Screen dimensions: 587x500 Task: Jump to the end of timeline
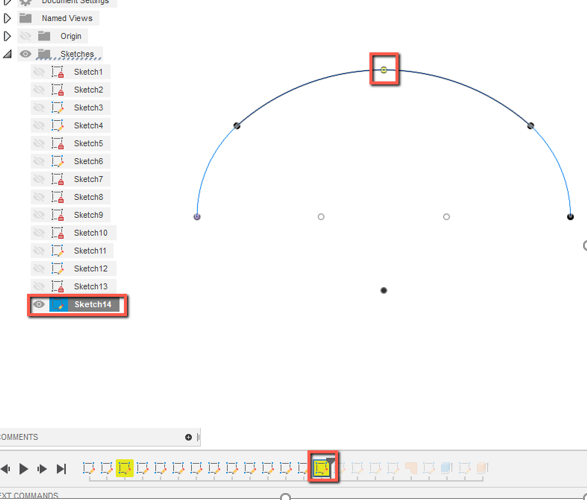click(x=61, y=469)
